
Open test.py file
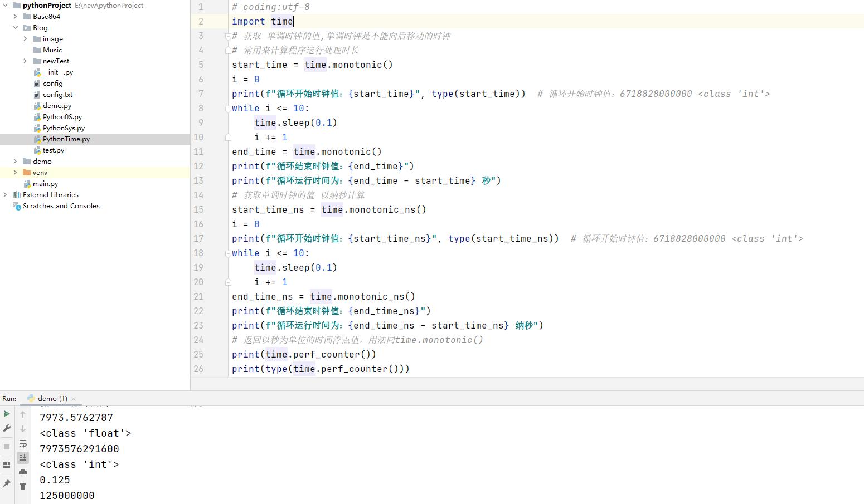(x=54, y=150)
